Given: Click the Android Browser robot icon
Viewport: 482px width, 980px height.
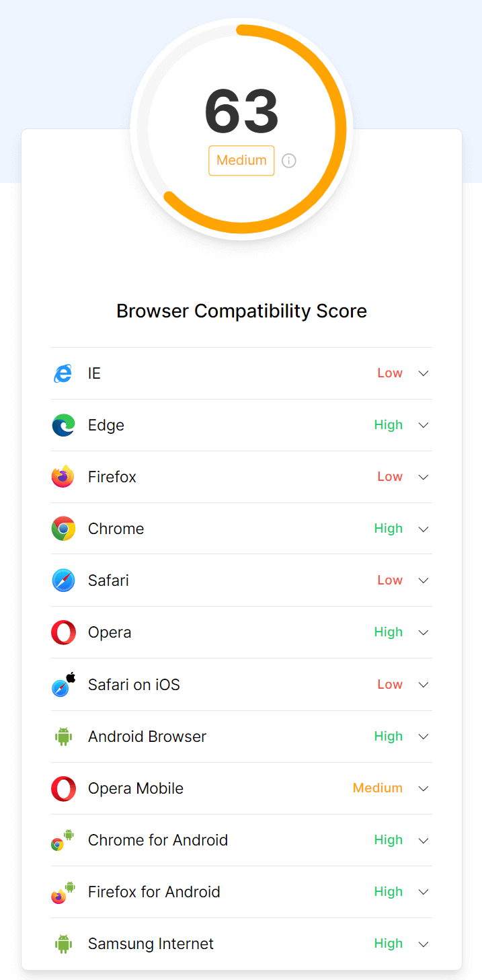Looking at the screenshot, I should (64, 736).
